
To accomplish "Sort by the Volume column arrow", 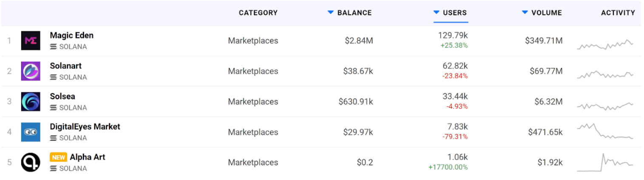I will point(525,13).
